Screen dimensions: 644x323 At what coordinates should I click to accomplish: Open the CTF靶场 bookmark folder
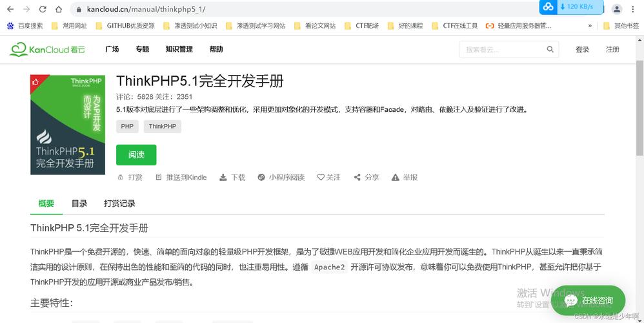(x=361, y=26)
